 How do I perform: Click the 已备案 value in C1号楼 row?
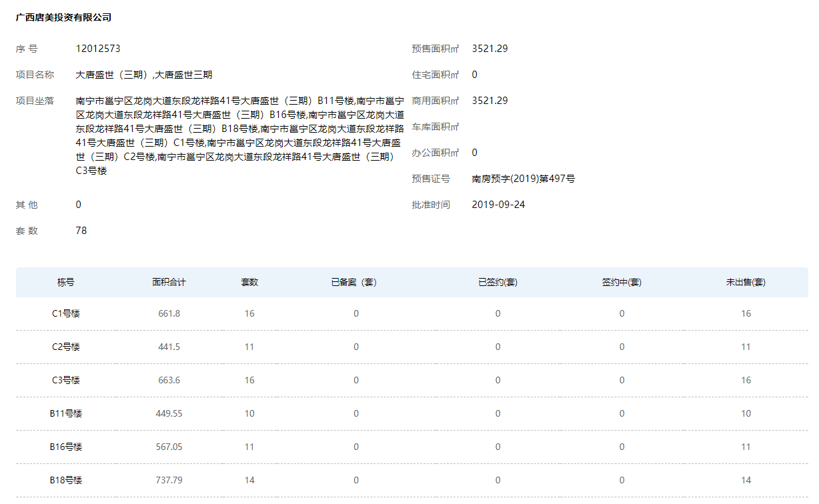click(356, 313)
